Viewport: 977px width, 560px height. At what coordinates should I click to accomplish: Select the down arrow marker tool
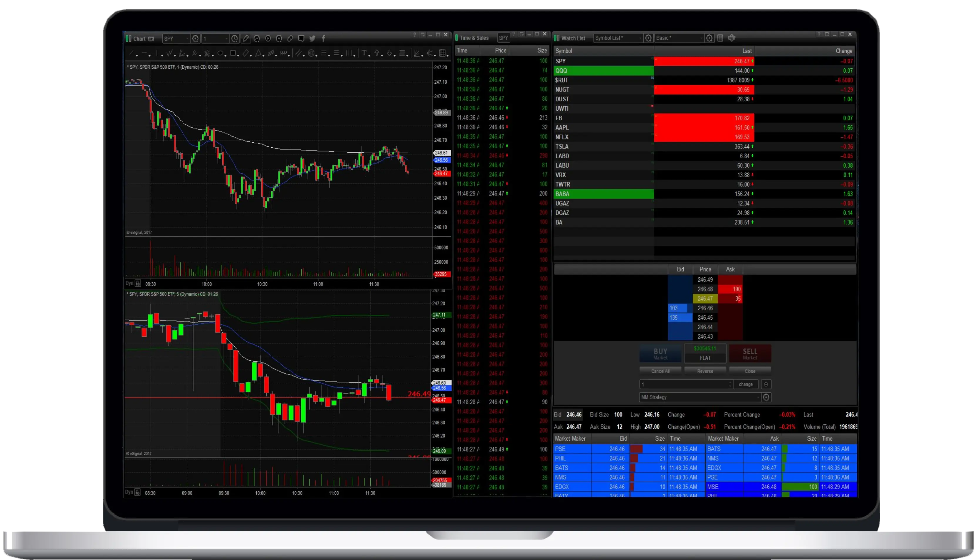[x=389, y=53]
